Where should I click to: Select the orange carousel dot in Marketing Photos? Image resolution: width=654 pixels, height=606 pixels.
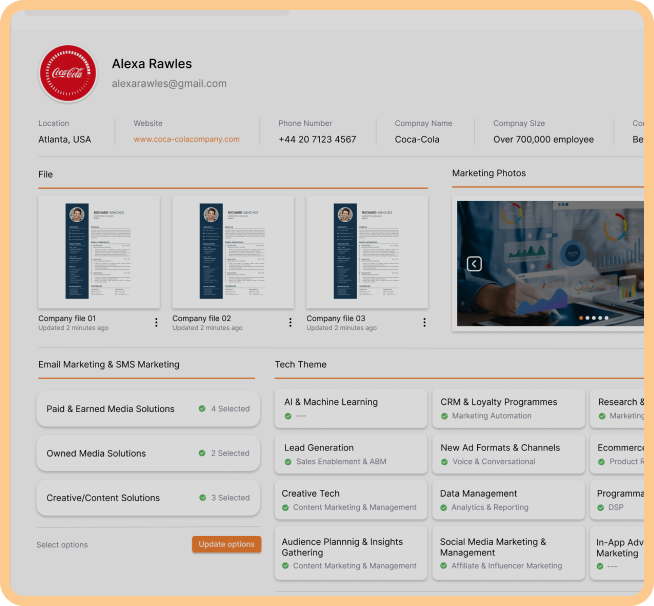(x=581, y=318)
